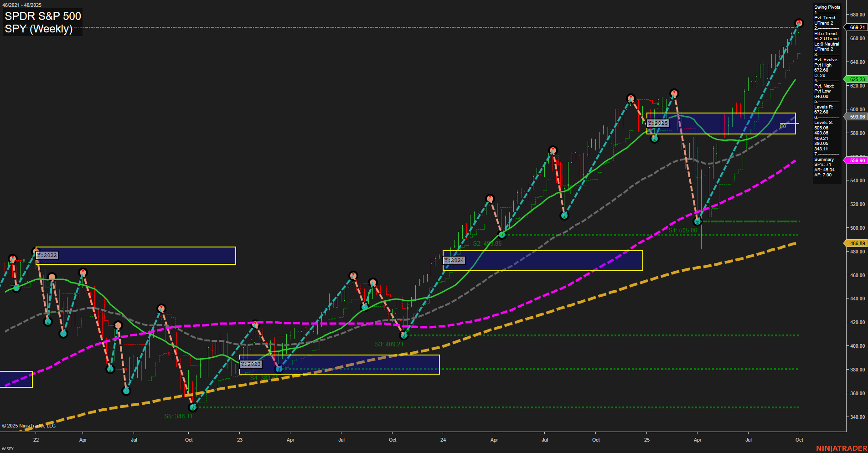This screenshot has height=453, width=868.
Task: Click the Swing Pivots panel header
Action: coord(827,7)
